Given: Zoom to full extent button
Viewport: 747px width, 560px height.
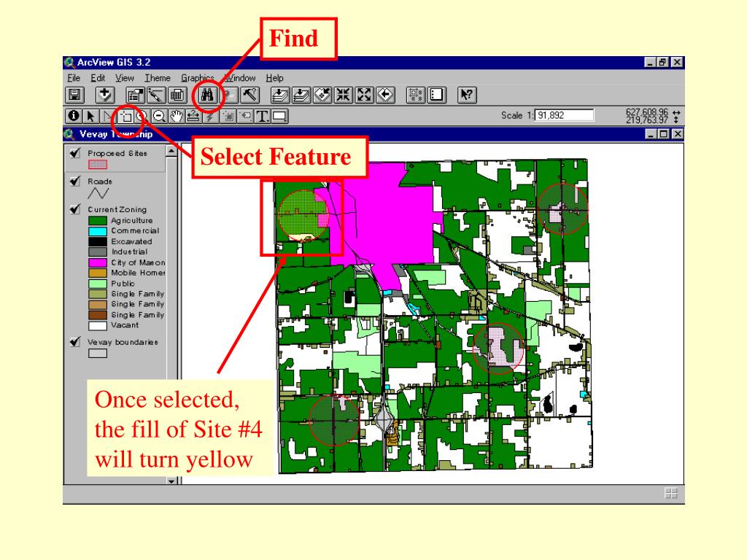Looking at the screenshot, I should [279, 95].
